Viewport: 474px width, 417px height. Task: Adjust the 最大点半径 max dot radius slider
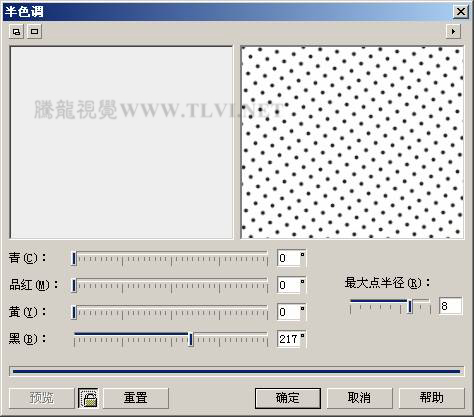coord(390,306)
